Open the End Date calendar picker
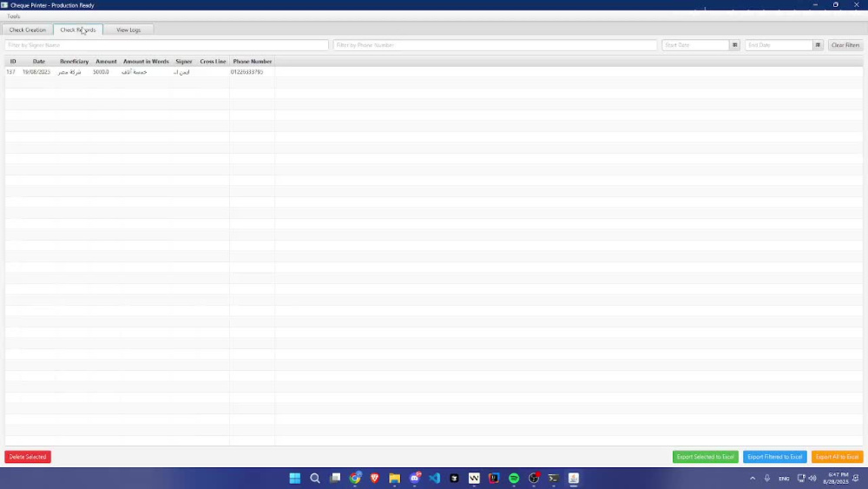Screen dimensions: 868x489 click(818, 45)
